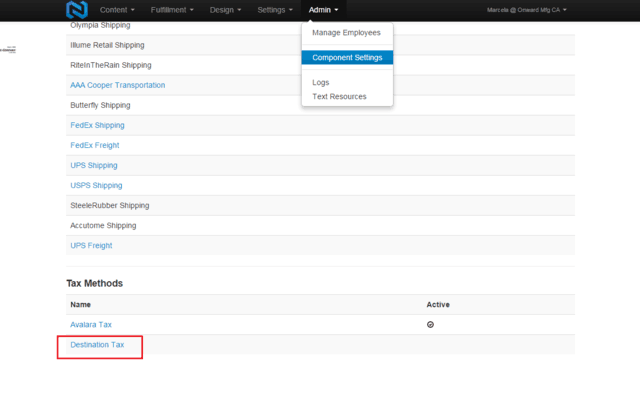The width and height of the screenshot is (640, 395).
Task: Click the Accutome Shipping row
Action: pyautogui.click(x=320, y=225)
